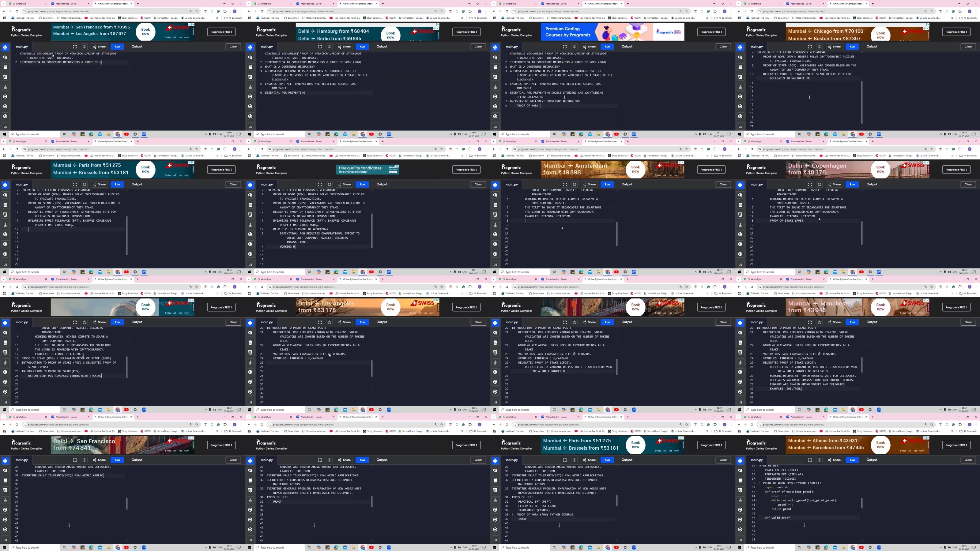Open new tab plus button, Mumbai–Athens ad window
Screen dimensions: 980x551
[x=873, y=417]
